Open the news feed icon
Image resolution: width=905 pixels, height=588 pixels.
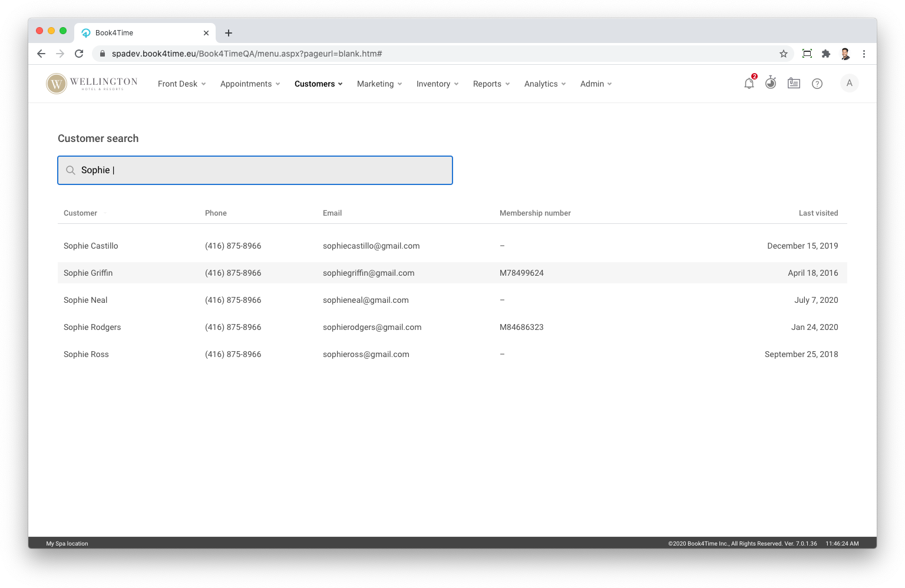click(x=794, y=84)
